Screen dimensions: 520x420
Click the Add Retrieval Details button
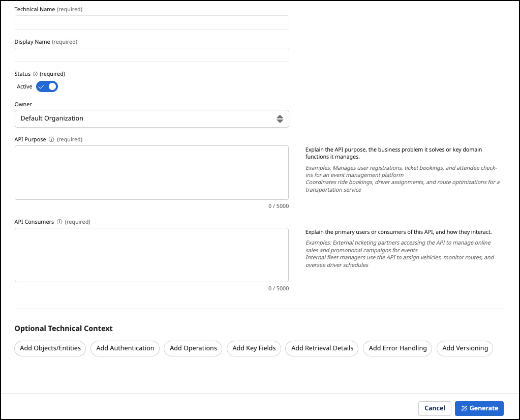(321, 348)
